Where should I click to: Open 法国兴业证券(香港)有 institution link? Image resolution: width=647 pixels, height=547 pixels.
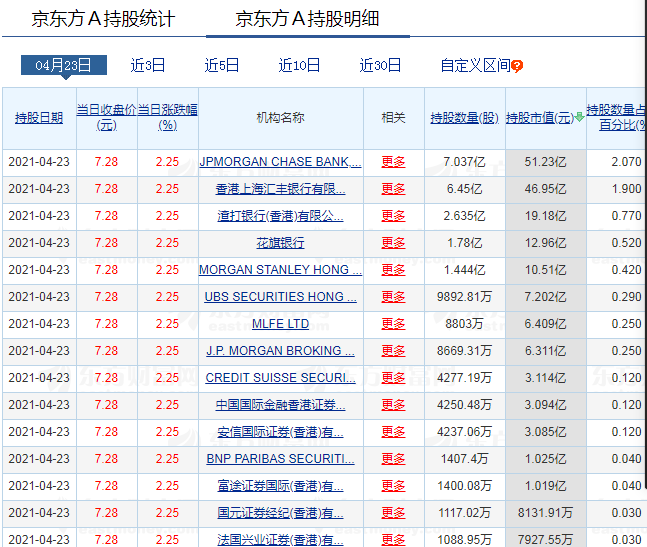[280, 540]
